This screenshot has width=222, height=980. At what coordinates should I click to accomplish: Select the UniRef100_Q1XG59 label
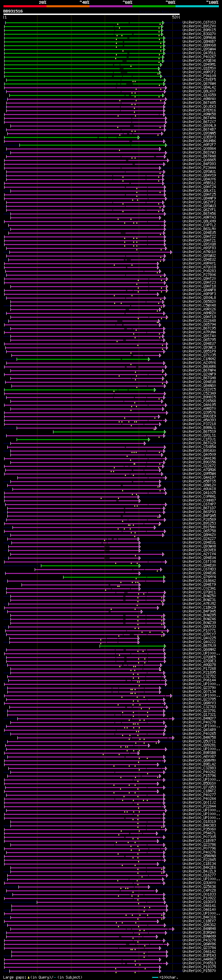pyautogui.click(x=199, y=95)
